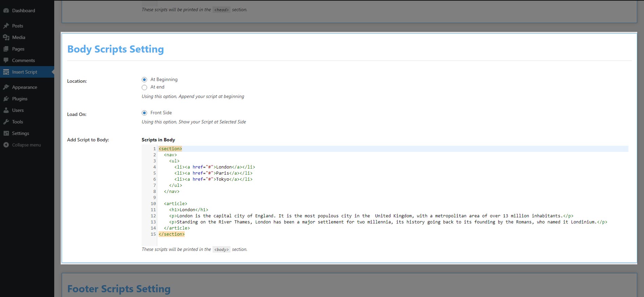Click the closing nav tag on line 8

[172, 192]
